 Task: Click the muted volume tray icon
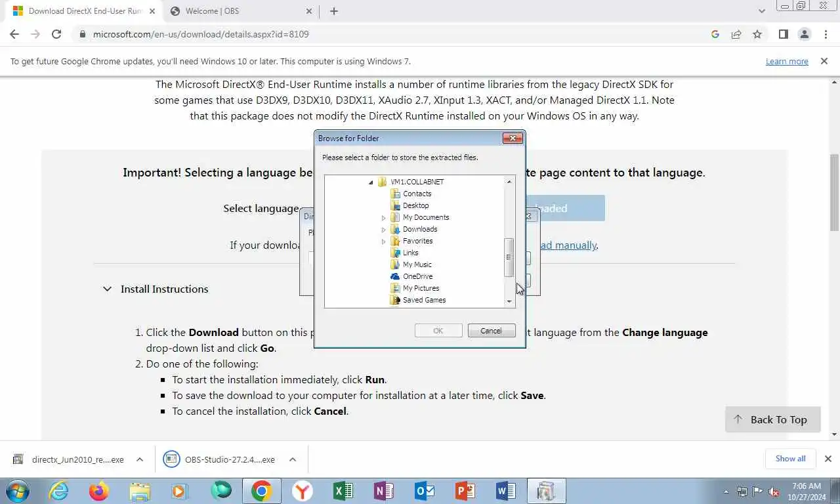click(773, 492)
